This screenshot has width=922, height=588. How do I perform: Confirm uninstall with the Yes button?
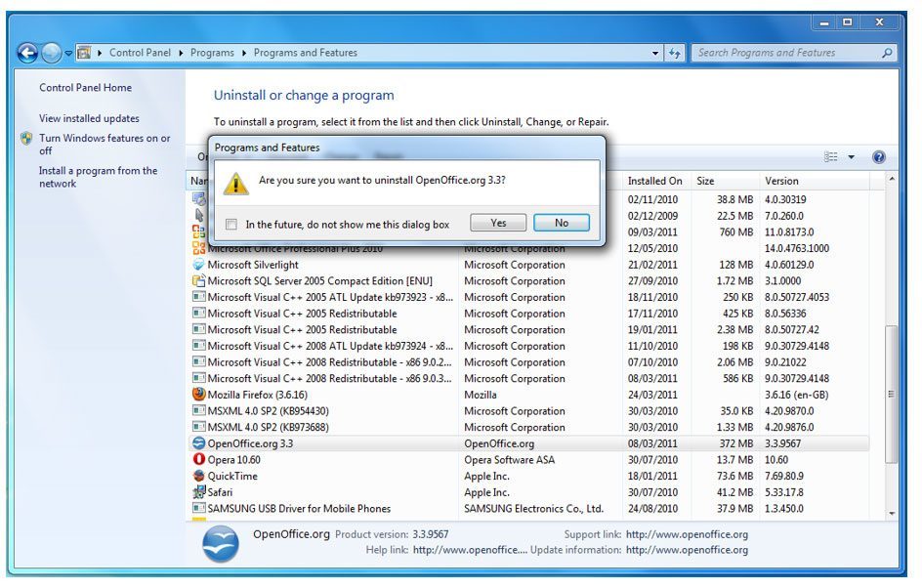pos(498,223)
